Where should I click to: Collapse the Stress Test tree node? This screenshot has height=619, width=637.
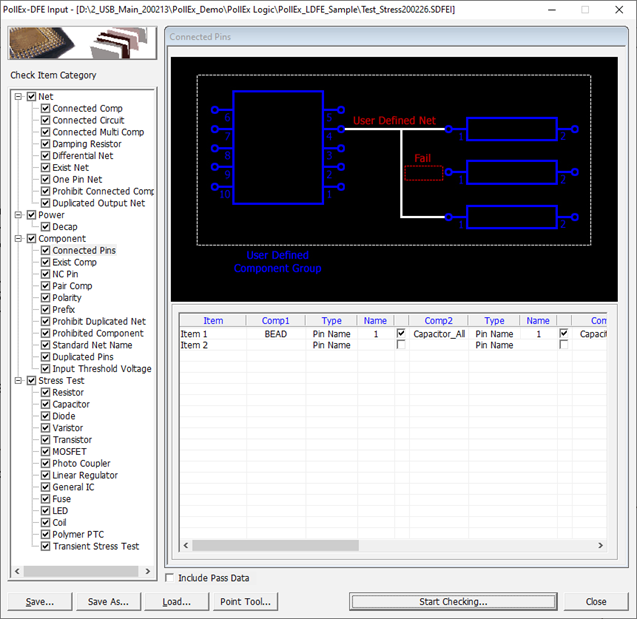[18, 381]
